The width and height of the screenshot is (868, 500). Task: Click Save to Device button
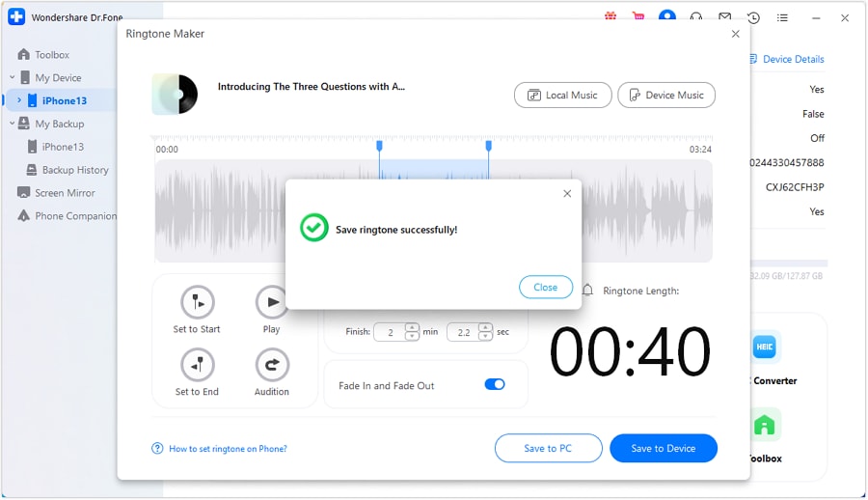pyautogui.click(x=664, y=448)
